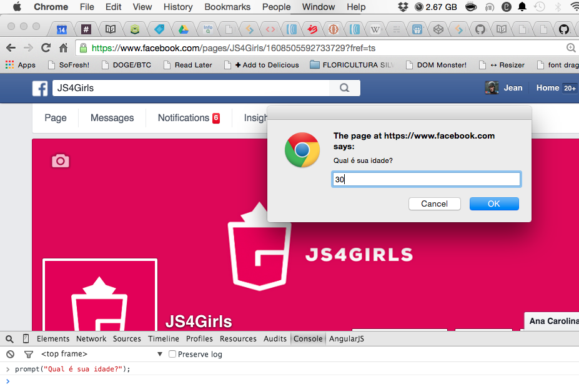Switch to the Wikipedia browser tab
Screen dimensions: 579x392
(x=375, y=29)
